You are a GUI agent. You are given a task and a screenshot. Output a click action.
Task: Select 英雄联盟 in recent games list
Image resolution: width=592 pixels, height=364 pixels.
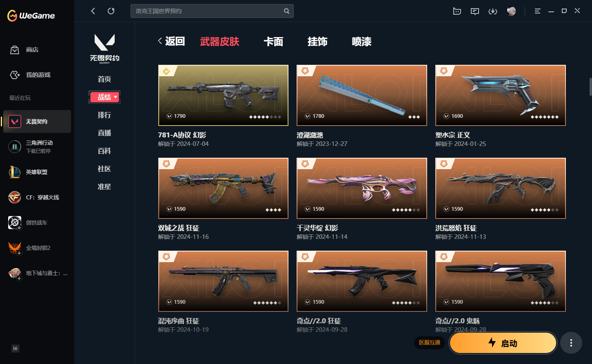[37, 172]
